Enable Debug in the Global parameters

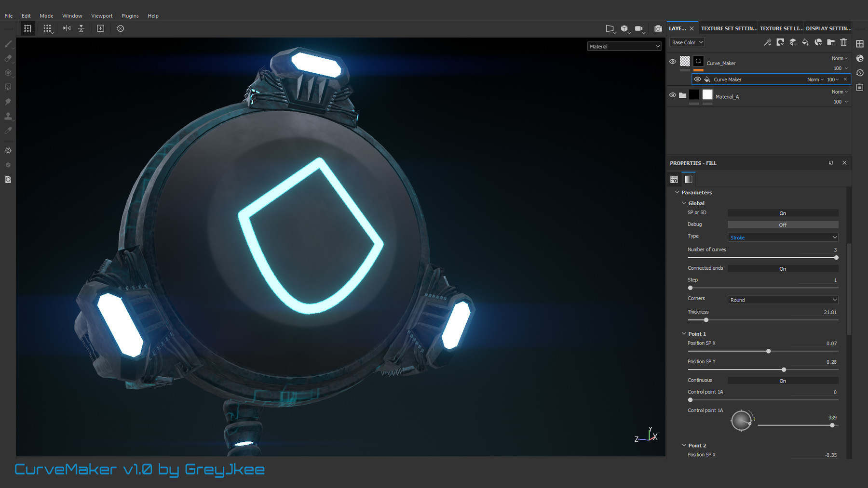pos(783,224)
